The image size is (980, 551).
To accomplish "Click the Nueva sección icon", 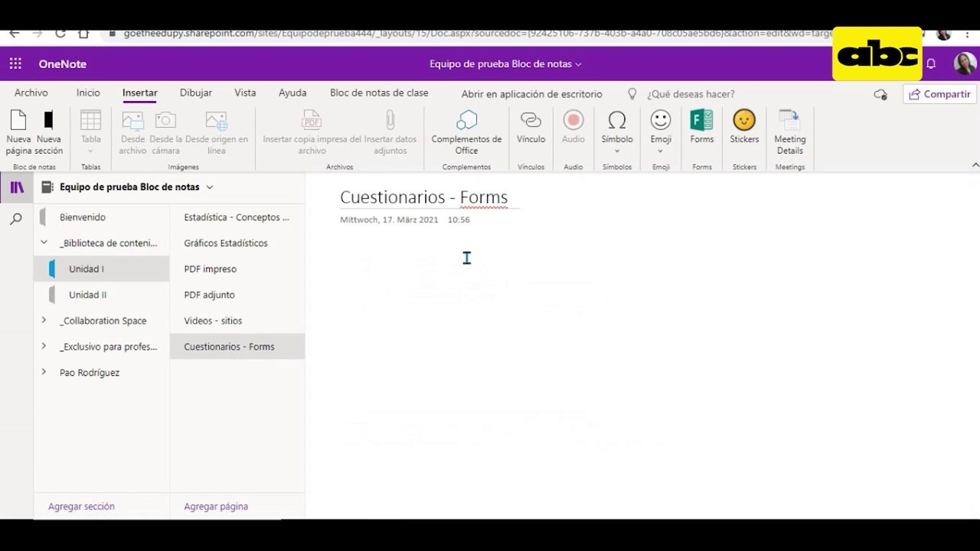I will (x=48, y=120).
